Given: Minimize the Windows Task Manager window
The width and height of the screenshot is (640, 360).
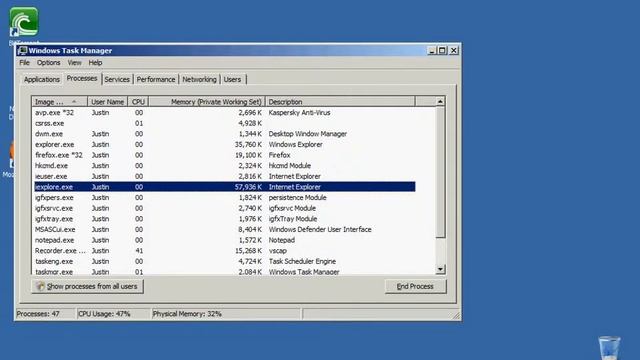Looking at the screenshot, I should pos(432,51).
